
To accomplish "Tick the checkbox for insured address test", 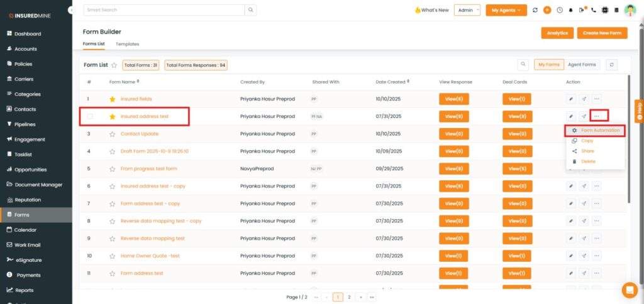I will (x=90, y=116).
